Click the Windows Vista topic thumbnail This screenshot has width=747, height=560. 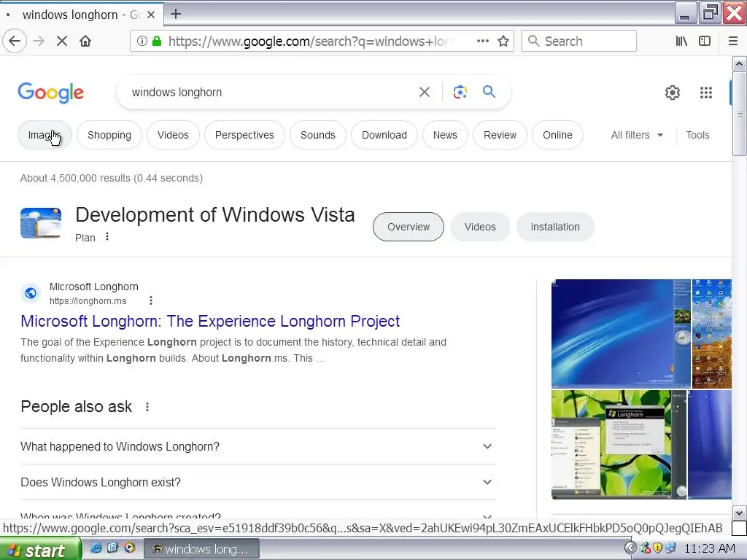click(41, 223)
